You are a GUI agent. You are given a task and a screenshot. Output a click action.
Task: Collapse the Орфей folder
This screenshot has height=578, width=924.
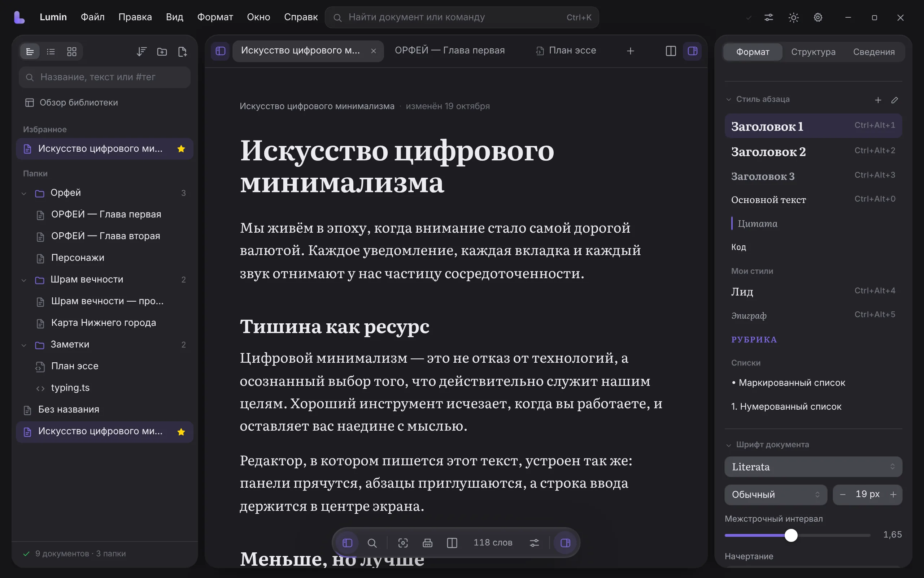tap(24, 193)
